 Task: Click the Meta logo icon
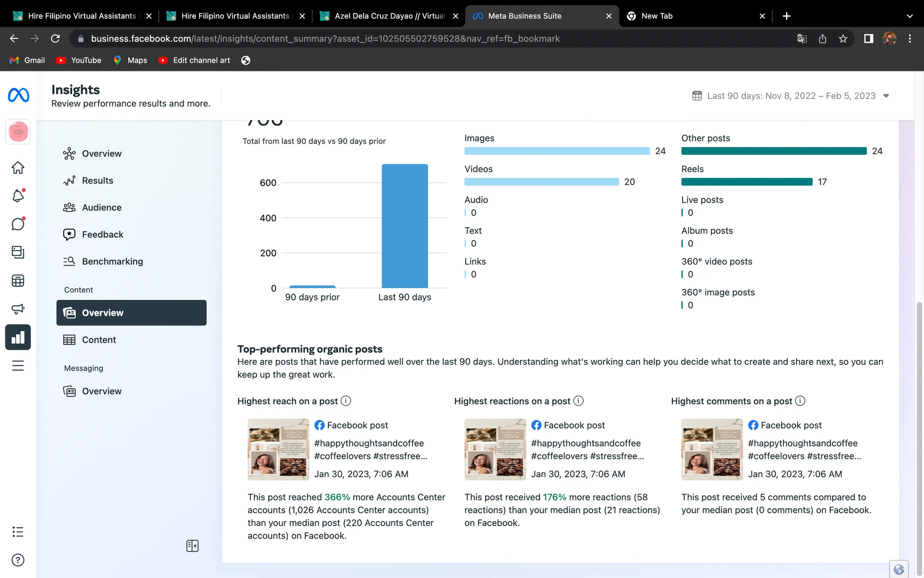[x=18, y=95]
